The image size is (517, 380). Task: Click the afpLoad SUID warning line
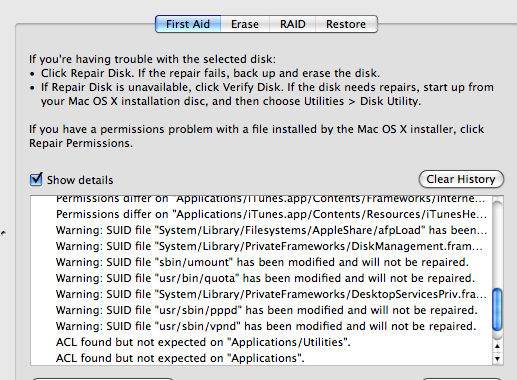271,230
